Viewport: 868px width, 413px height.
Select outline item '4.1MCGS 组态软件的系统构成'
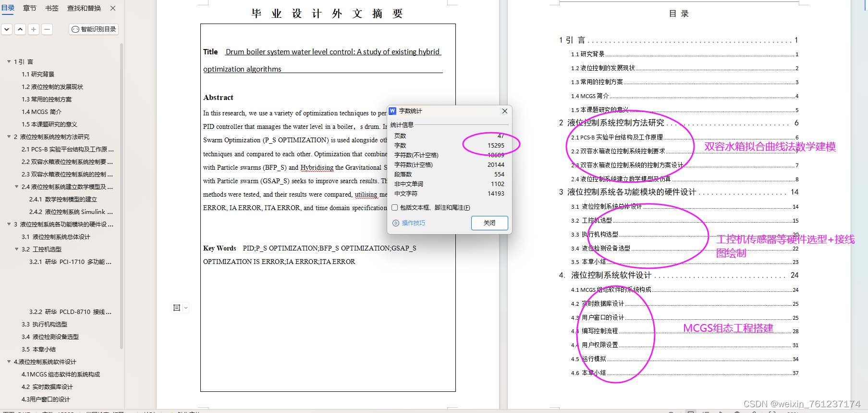click(61, 374)
